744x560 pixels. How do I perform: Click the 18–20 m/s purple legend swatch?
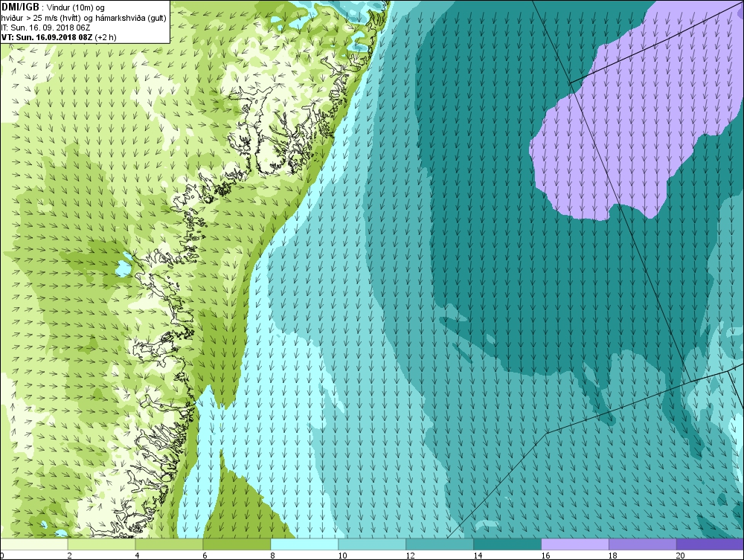click(x=643, y=544)
